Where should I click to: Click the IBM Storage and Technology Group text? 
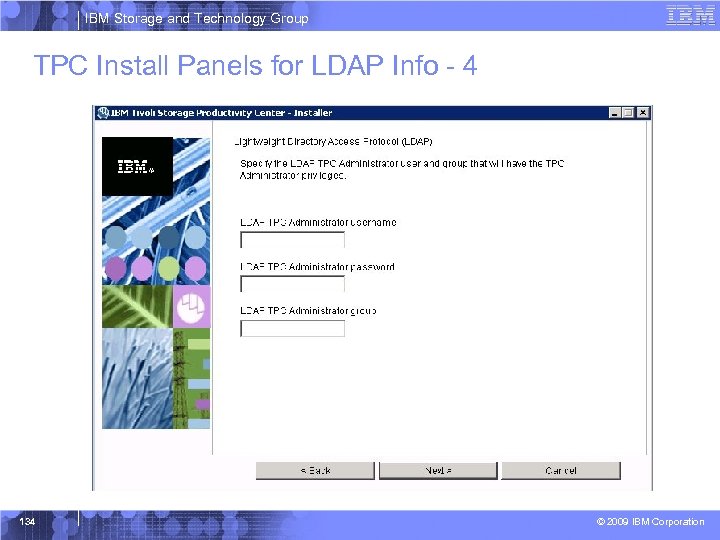(197, 18)
